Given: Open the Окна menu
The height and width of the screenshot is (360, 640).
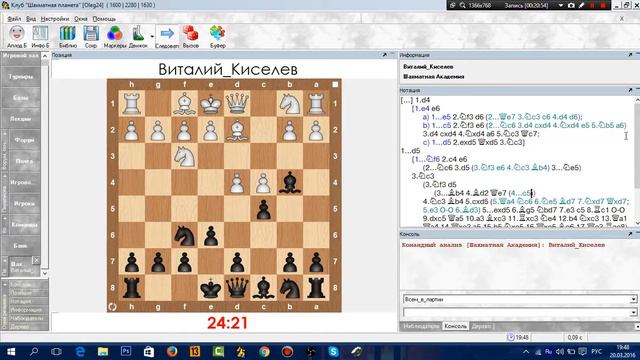Looking at the screenshot, I should (81, 19).
